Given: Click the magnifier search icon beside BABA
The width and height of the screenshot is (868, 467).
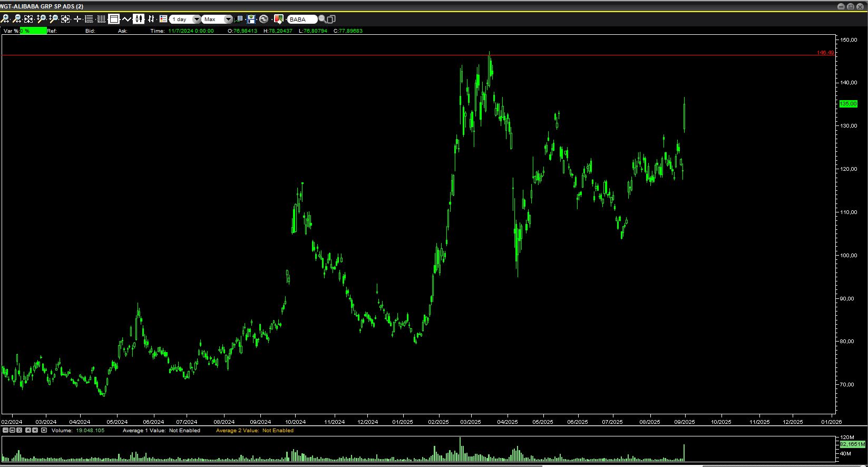Looking at the screenshot, I should 322,19.
